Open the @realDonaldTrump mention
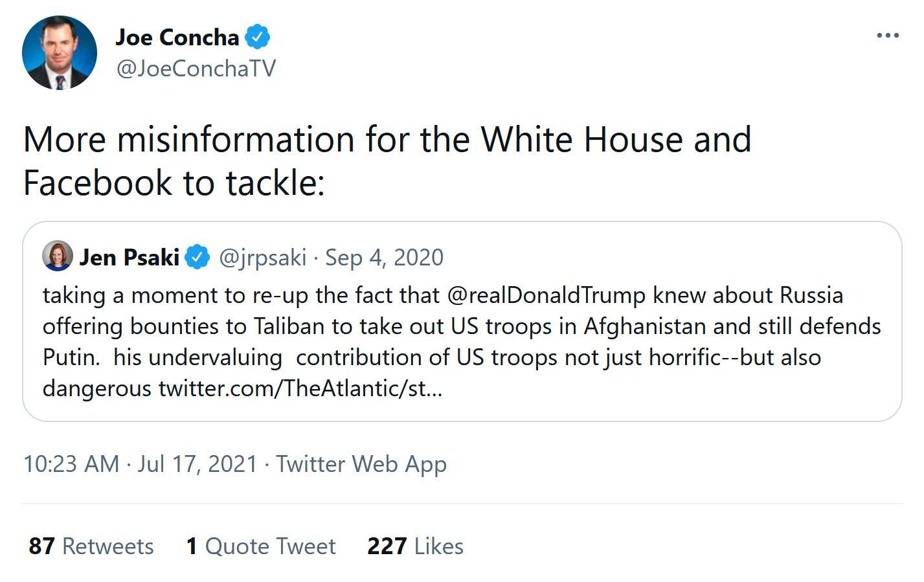The image size is (924, 582). [541, 295]
